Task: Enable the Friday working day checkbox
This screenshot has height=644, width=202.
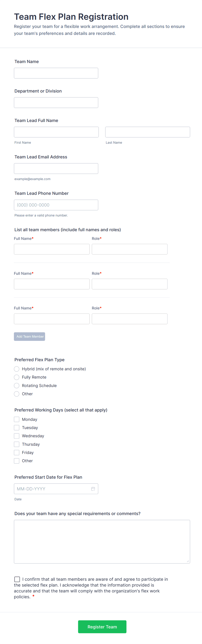Action: [x=17, y=452]
